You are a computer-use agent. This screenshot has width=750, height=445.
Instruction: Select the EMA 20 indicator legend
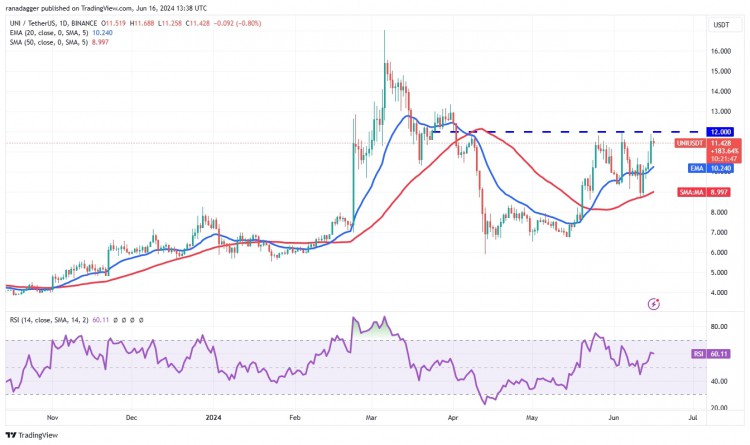point(61,33)
